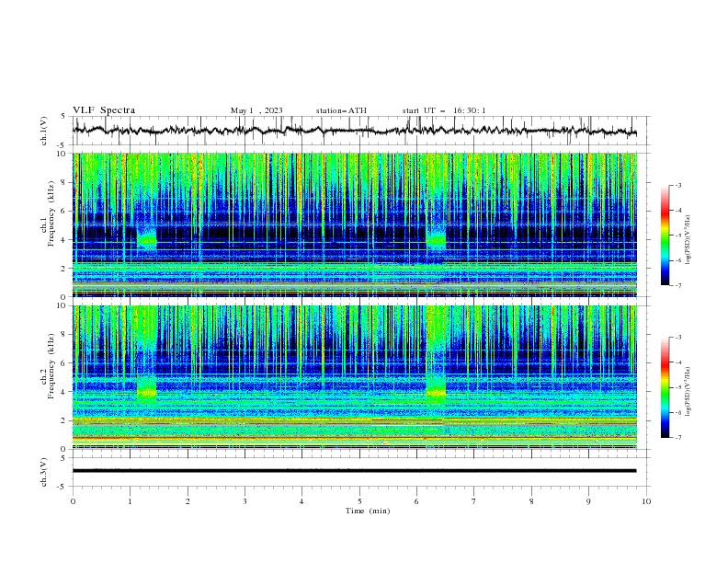Click the time axis tick label '5'
728x563 pixels.
[x=359, y=501]
